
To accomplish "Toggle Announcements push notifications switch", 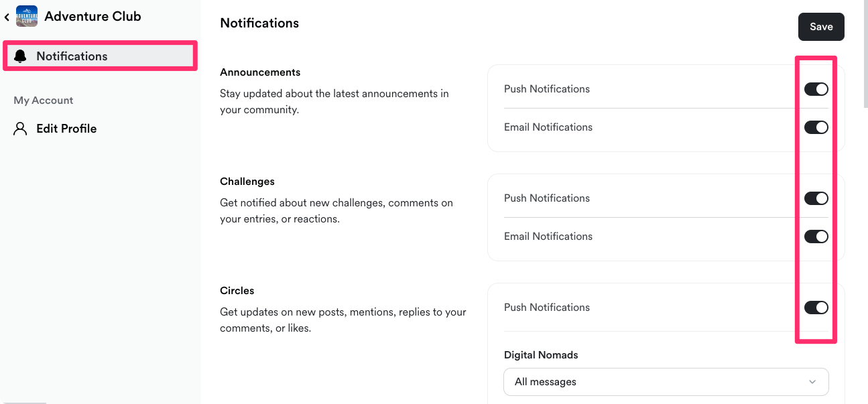I will (816, 89).
